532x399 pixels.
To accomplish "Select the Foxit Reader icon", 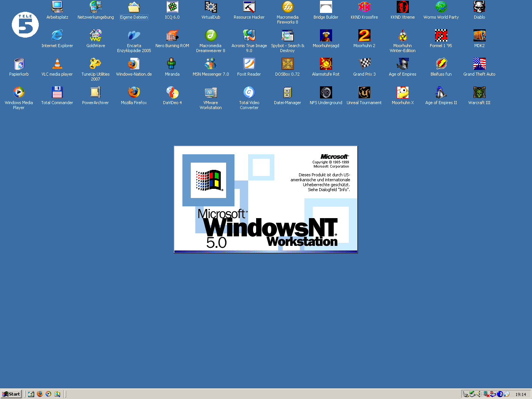I will 249,64.
